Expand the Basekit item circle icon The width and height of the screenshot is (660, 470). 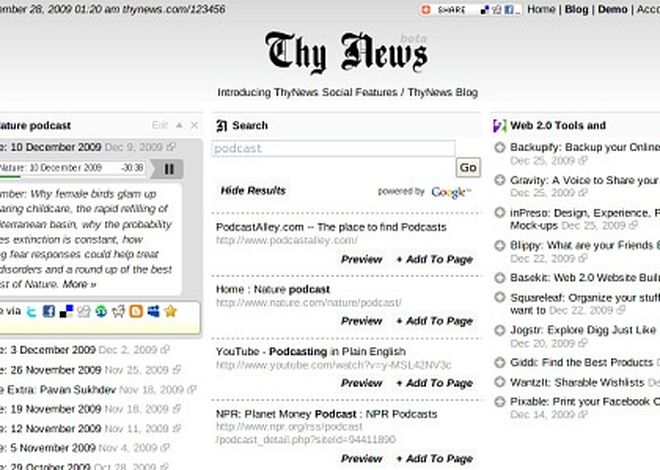pyautogui.click(x=500, y=278)
